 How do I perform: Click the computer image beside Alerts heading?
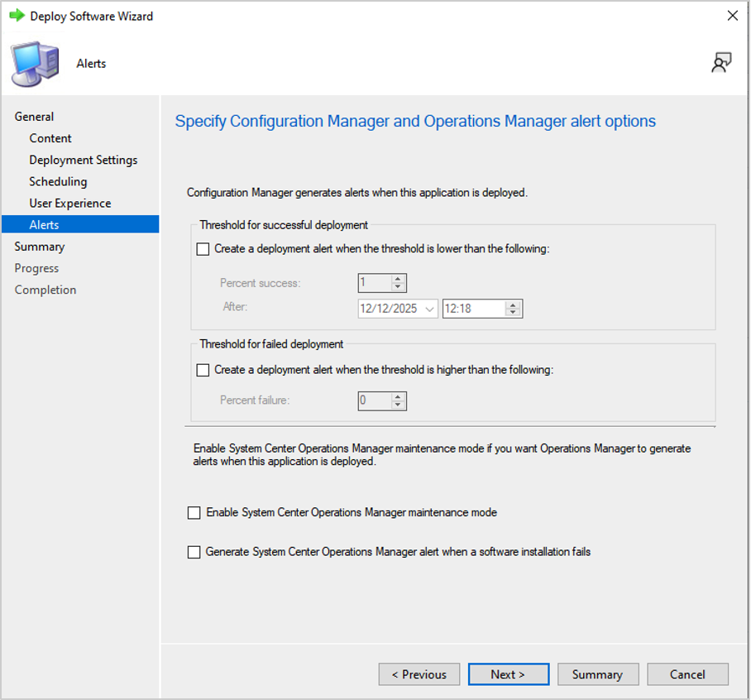pos(36,64)
